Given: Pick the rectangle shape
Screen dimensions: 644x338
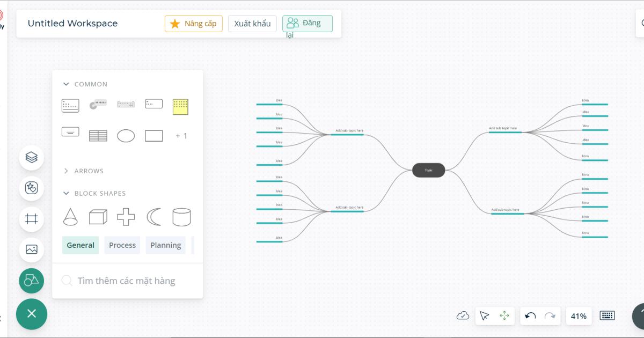Looking at the screenshot, I should click(x=154, y=136).
